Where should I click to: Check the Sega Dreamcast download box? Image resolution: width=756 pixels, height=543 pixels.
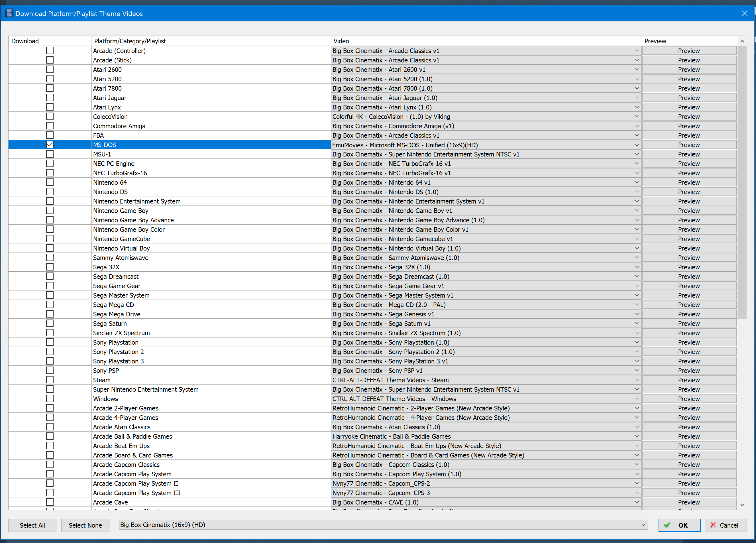(x=50, y=276)
